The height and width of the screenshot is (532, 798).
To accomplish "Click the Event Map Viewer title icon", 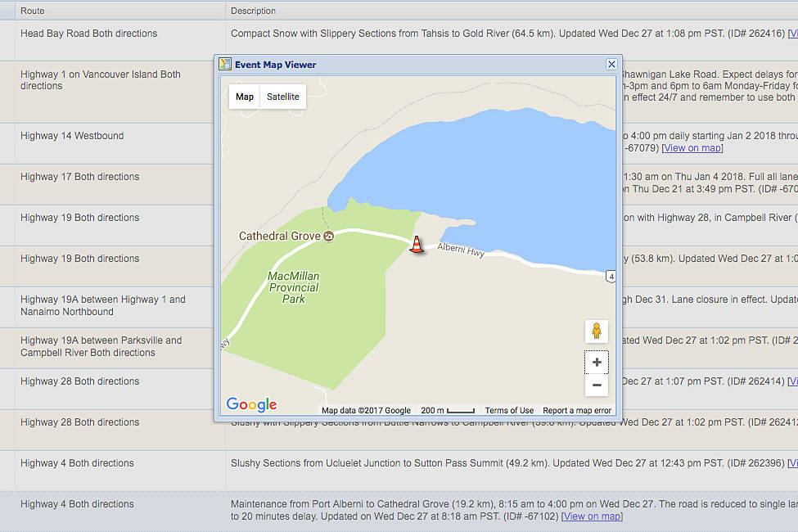I will (x=225, y=65).
